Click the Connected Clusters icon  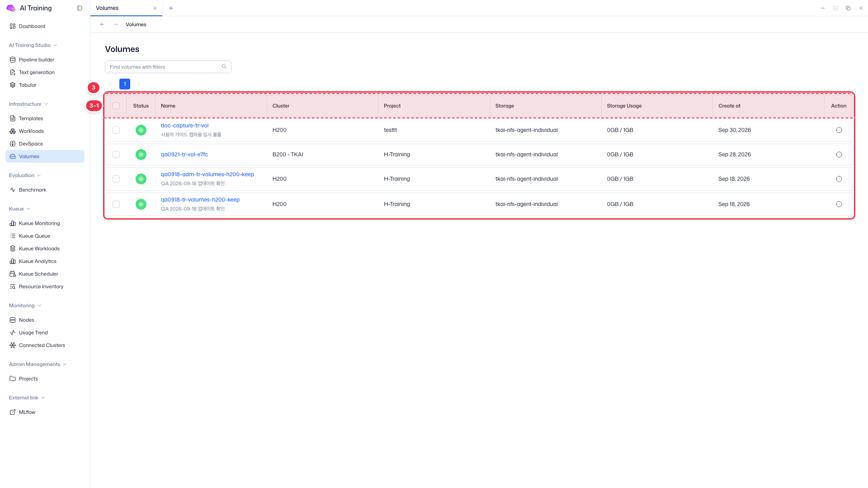click(13, 345)
